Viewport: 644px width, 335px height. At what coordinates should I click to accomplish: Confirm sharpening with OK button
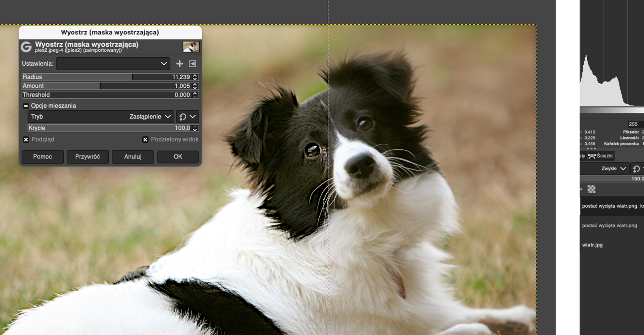[x=178, y=157]
